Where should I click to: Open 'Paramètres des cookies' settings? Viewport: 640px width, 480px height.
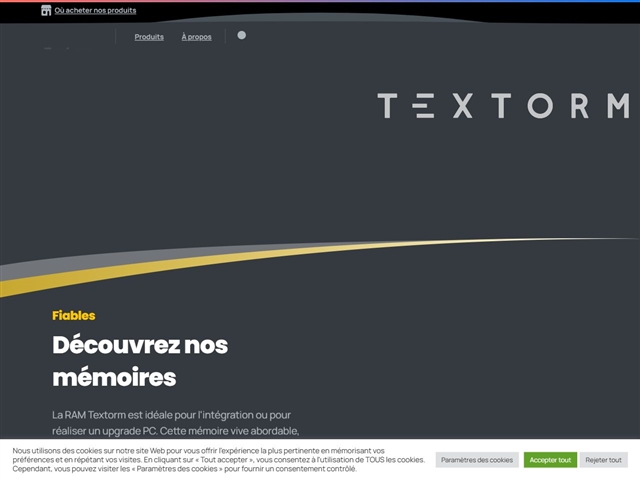coord(477,460)
